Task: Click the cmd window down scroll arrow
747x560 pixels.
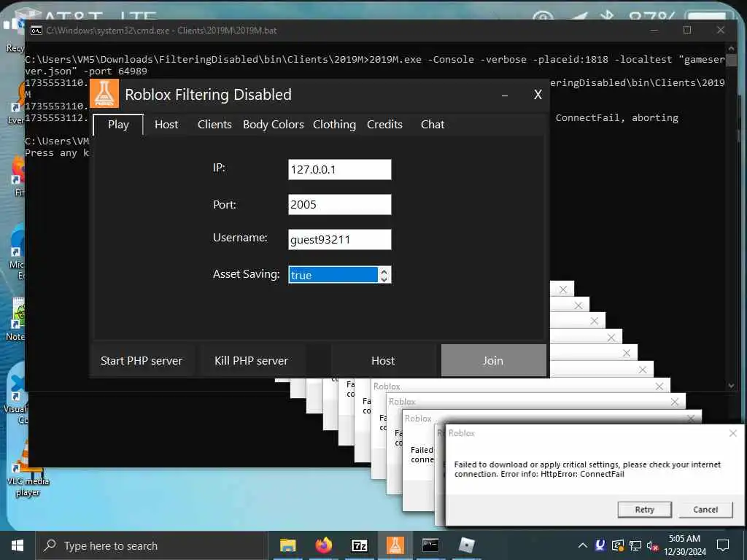Action: tap(731, 385)
